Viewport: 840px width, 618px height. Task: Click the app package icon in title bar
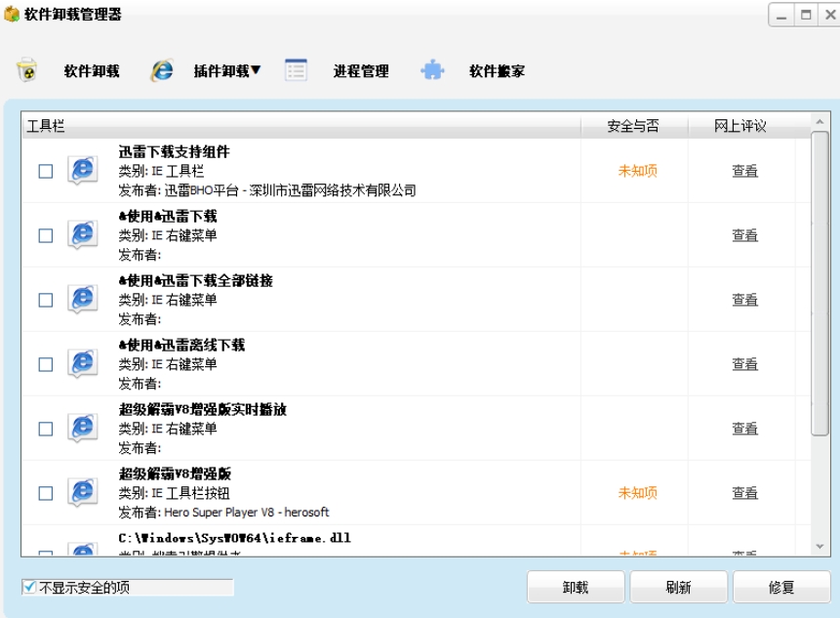(x=12, y=15)
